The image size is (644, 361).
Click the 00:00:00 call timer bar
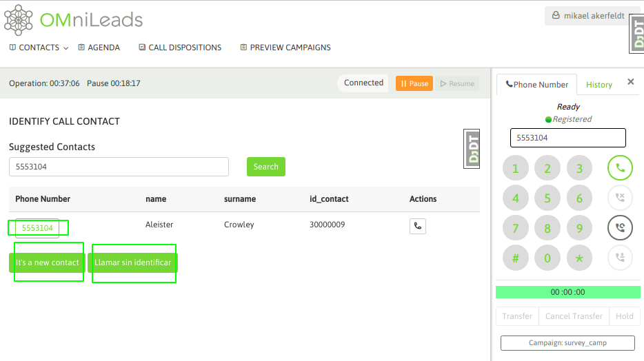(568, 292)
